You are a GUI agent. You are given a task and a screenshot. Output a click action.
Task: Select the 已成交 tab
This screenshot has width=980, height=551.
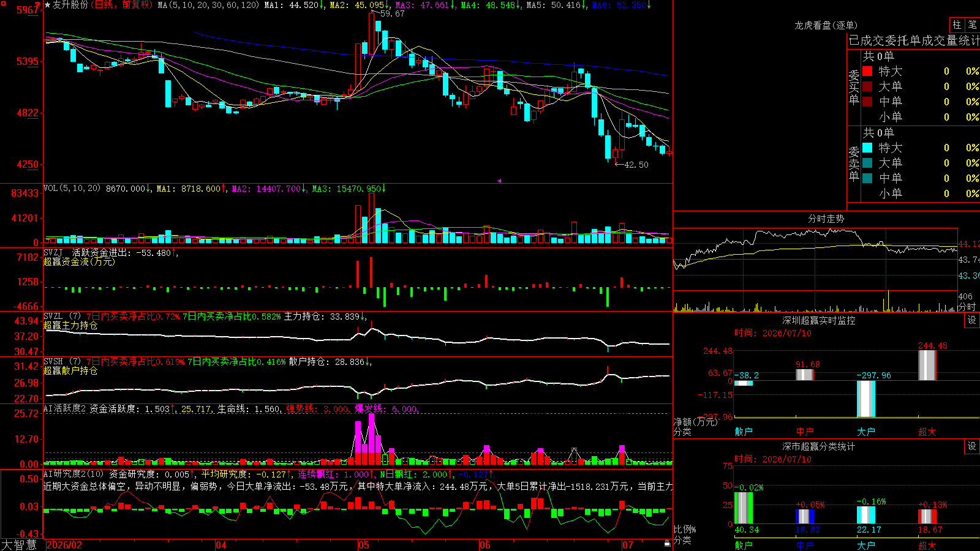(867, 40)
